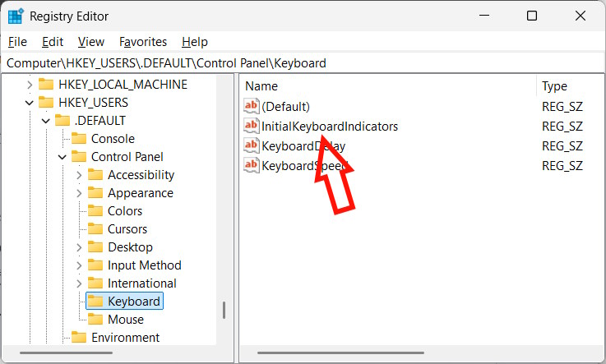The height and width of the screenshot is (364, 606).
Task: Collapse the .DEFAULT key
Action: (x=45, y=121)
